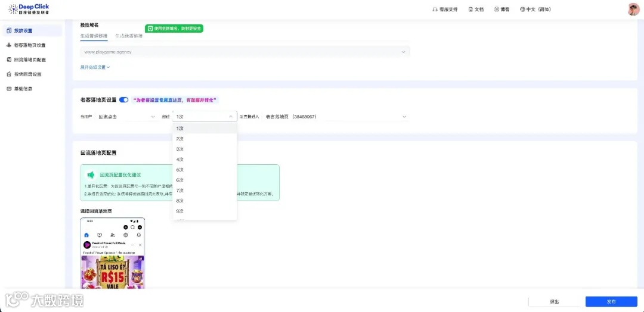
Task: Switch to the 生成普通链接 tab
Action: click(x=94, y=36)
